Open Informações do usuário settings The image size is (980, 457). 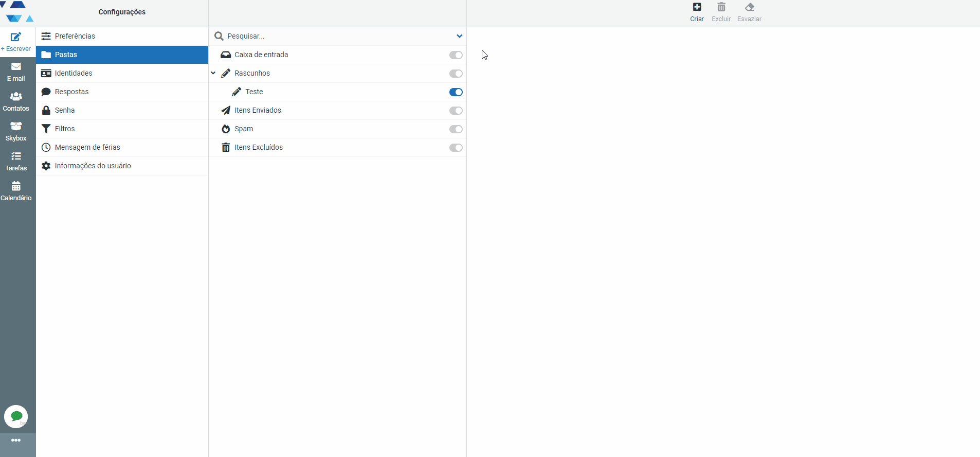tap(122, 166)
